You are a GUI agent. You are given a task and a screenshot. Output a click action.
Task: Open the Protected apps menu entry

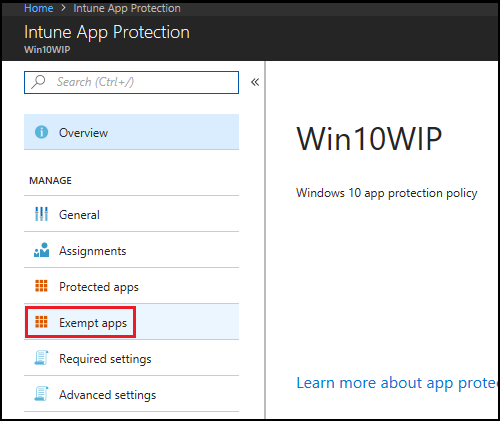[x=131, y=286]
